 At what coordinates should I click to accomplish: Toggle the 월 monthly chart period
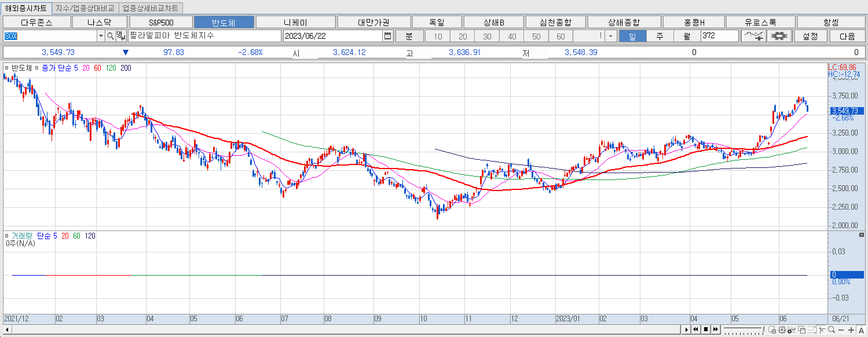[686, 35]
